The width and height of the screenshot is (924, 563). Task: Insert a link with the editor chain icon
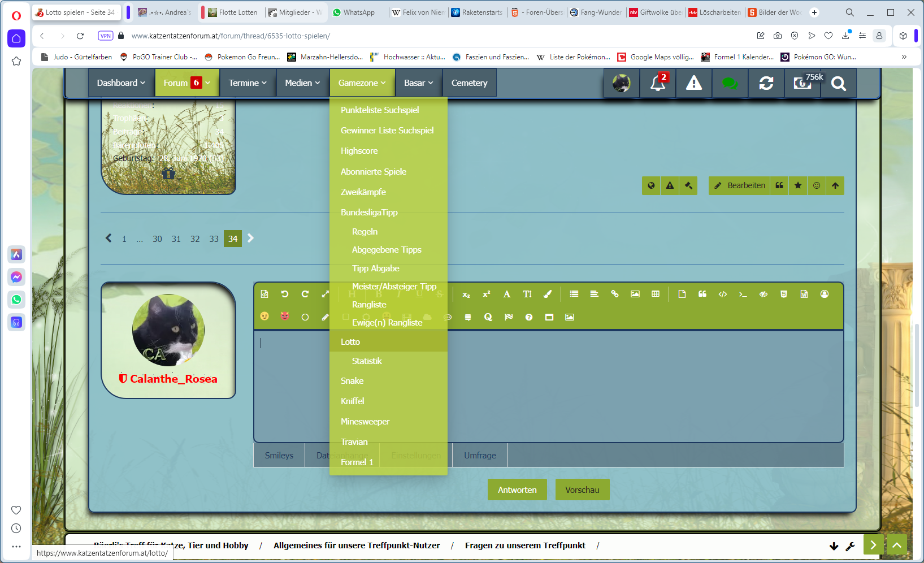(615, 294)
